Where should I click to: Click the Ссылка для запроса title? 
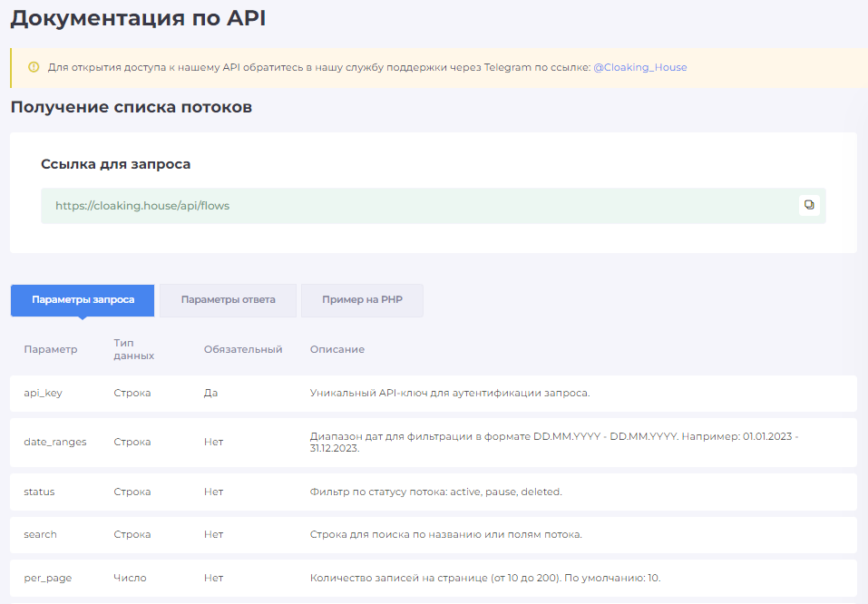tap(116, 164)
